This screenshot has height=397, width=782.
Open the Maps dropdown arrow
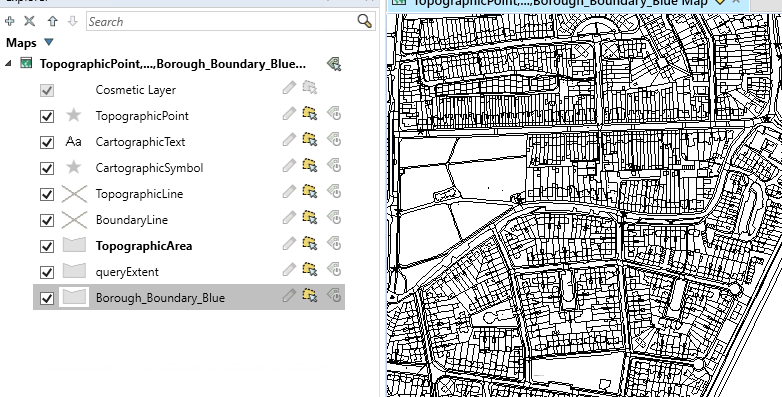click(48, 42)
